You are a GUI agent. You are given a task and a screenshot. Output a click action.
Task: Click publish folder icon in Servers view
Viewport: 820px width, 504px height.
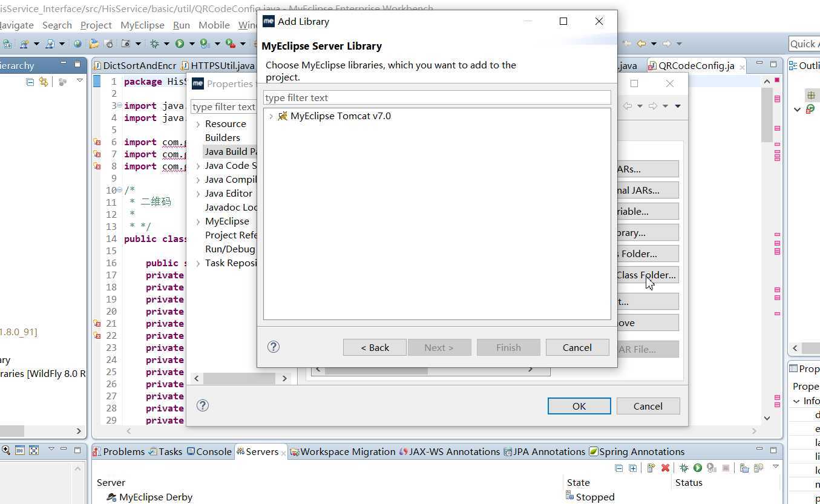[x=744, y=468]
